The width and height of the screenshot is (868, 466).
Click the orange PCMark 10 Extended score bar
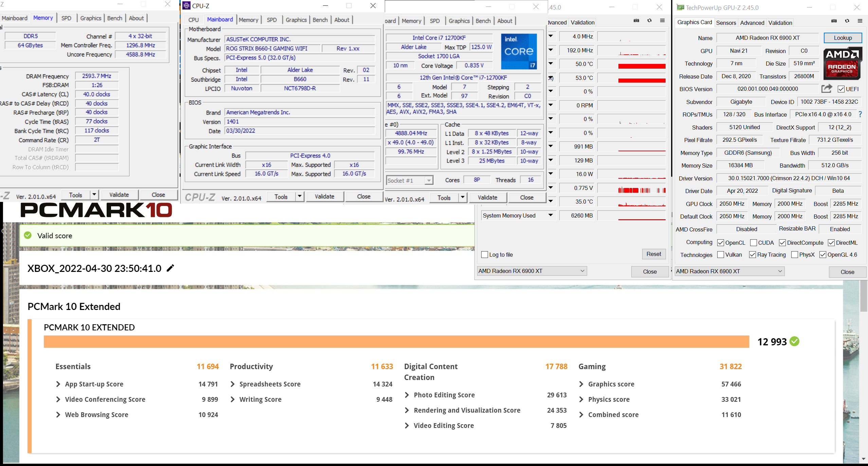click(396, 342)
